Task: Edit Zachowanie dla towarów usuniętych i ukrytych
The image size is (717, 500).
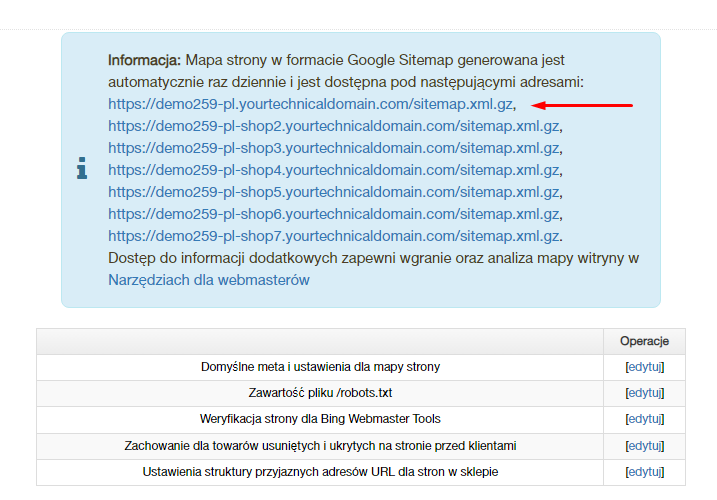Action: coord(645,446)
